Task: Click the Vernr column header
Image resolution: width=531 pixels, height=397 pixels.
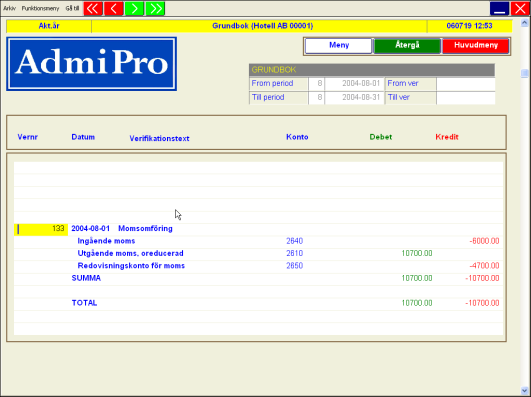Action: [27, 137]
